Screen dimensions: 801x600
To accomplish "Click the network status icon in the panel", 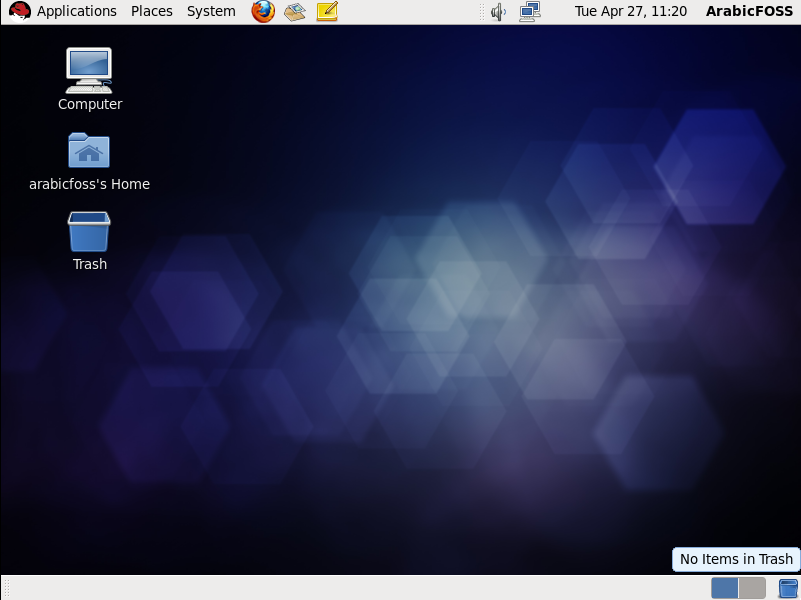I will 529,11.
